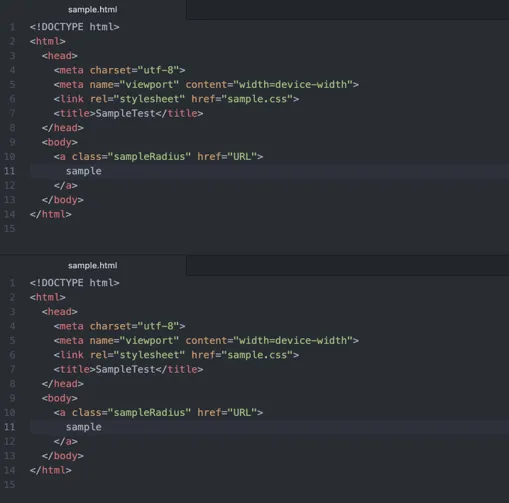
Task: Click the highlighted 'sample' text in upper editor
Action: click(x=84, y=171)
